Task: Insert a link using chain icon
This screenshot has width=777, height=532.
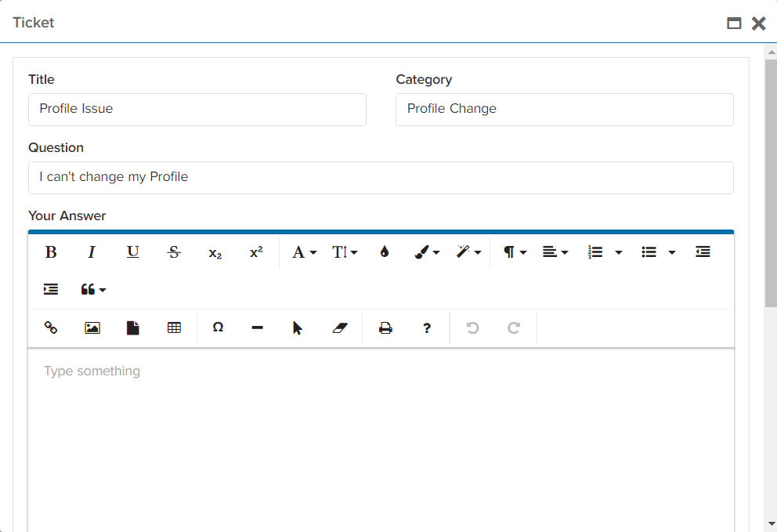Action: 51,328
